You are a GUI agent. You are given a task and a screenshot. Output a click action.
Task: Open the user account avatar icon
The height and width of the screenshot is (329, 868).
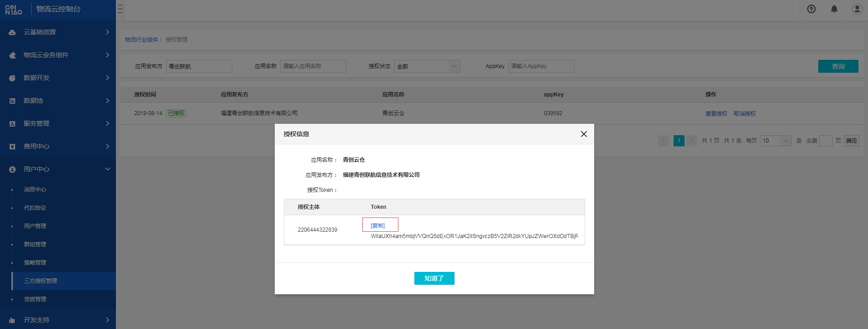[x=857, y=9]
